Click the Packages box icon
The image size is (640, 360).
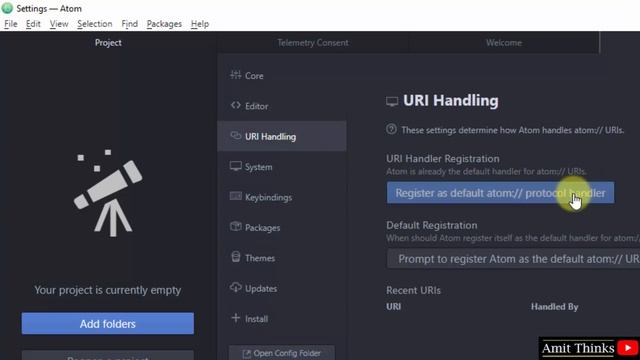pos(236,227)
